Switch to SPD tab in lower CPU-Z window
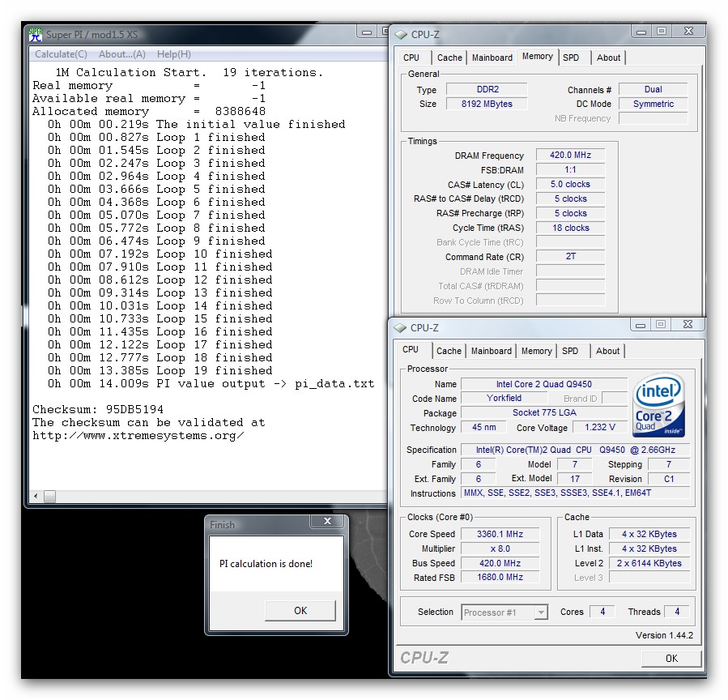The width and height of the screenshot is (728, 700). click(570, 351)
